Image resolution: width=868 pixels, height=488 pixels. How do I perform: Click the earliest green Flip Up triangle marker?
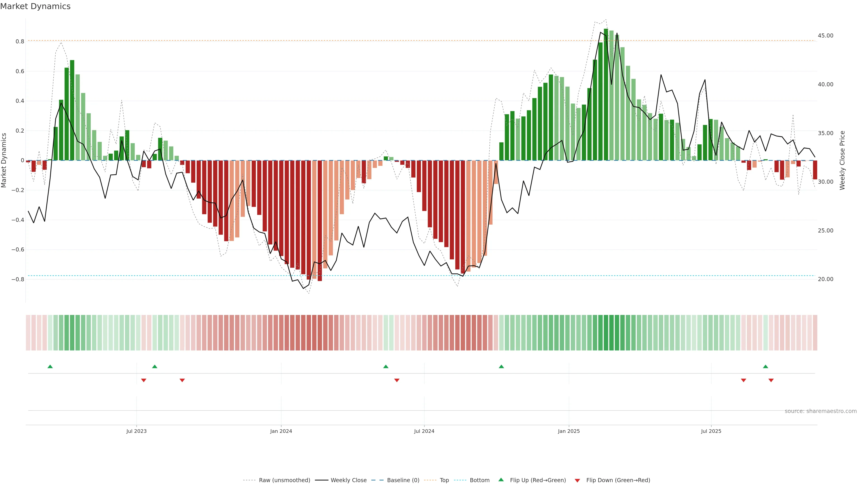click(x=50, y=366)
